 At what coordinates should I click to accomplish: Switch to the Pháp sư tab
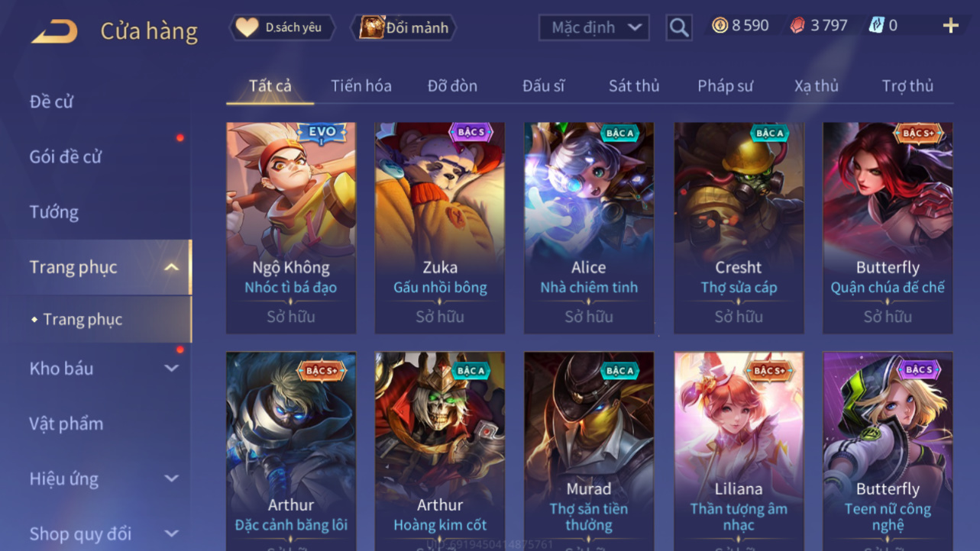click(726, 85)
